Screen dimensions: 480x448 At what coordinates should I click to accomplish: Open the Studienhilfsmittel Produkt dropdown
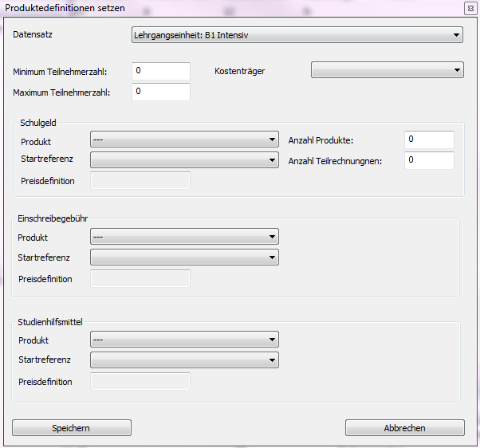[184, 340]
